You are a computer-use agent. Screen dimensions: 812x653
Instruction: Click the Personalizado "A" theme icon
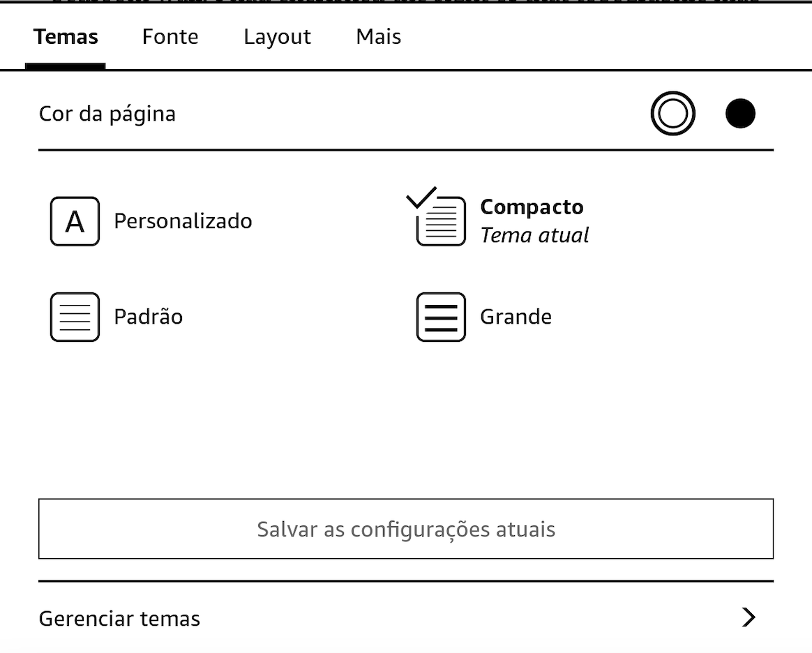75,221
